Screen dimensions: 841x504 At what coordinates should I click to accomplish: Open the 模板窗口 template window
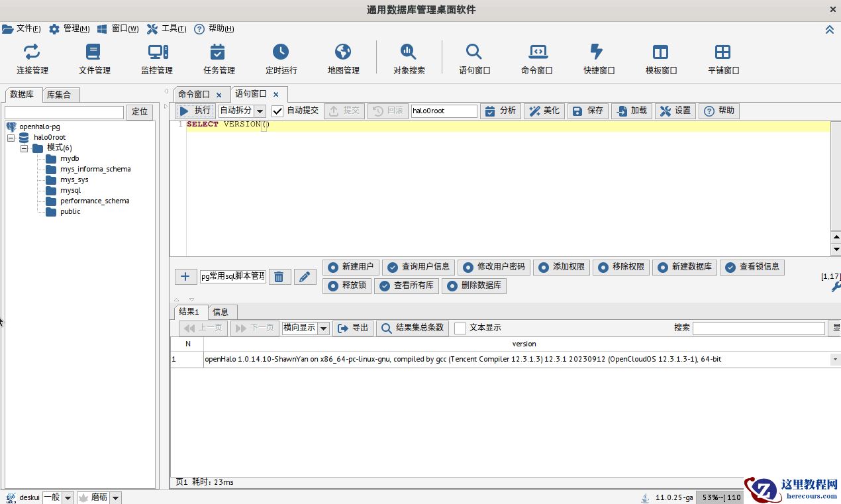click(x=661, y=58)
